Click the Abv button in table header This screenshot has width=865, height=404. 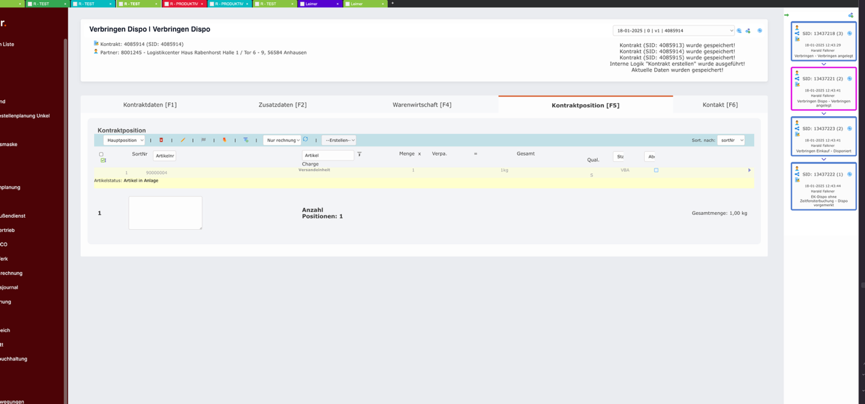click(x=650, y=156)
